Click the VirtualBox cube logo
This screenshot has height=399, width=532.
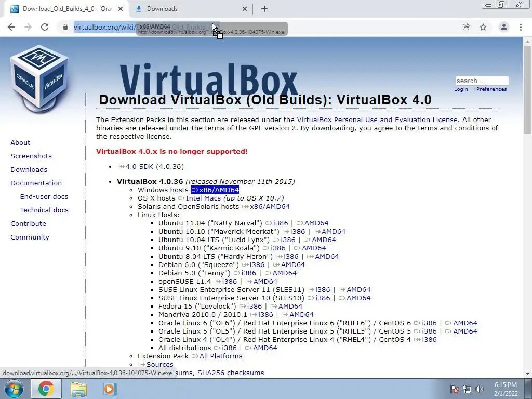(39, 79)
